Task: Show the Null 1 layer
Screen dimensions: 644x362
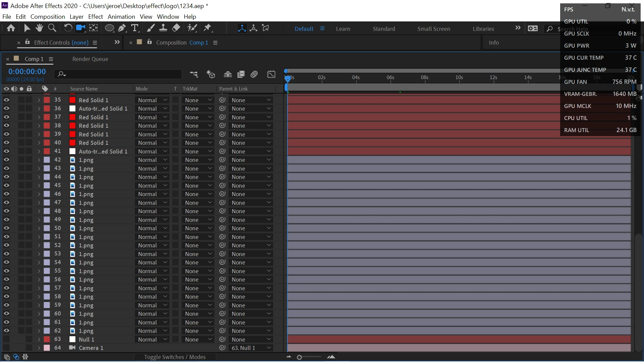Action: 6,339
